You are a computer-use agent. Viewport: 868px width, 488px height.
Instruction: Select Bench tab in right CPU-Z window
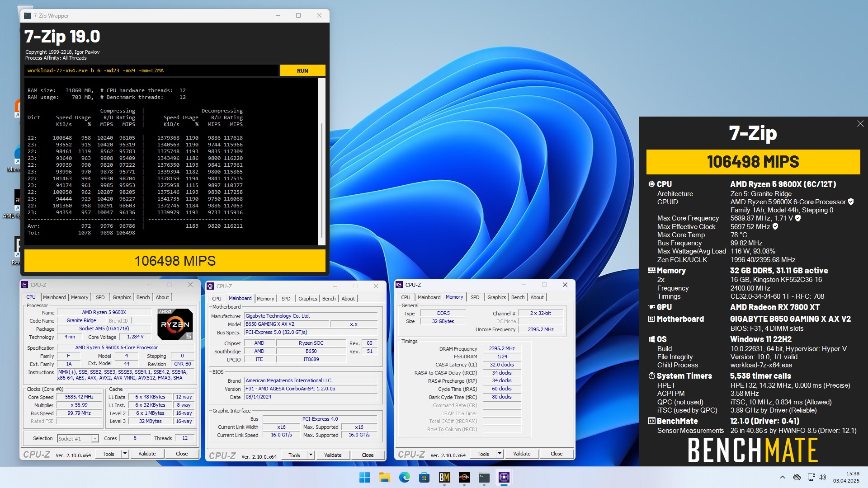(x=518, y=297)
